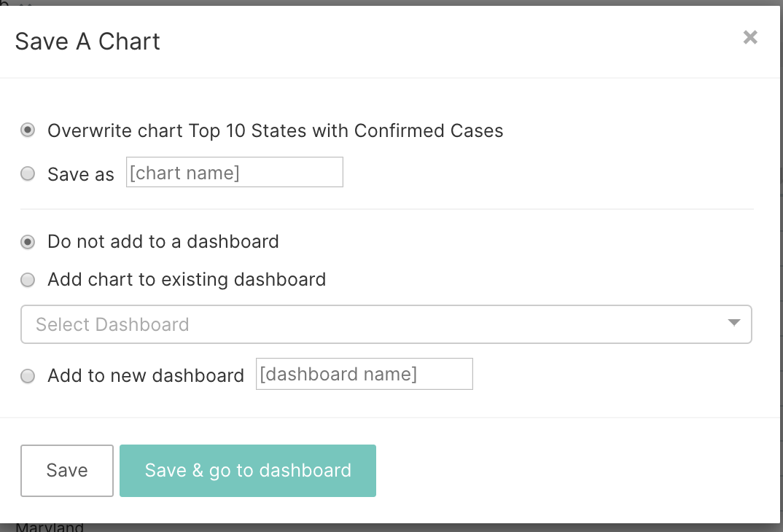Click the chart name input field
Image resolution: width=783 pixels, height=532 pixels.
[x=234, y=172]
